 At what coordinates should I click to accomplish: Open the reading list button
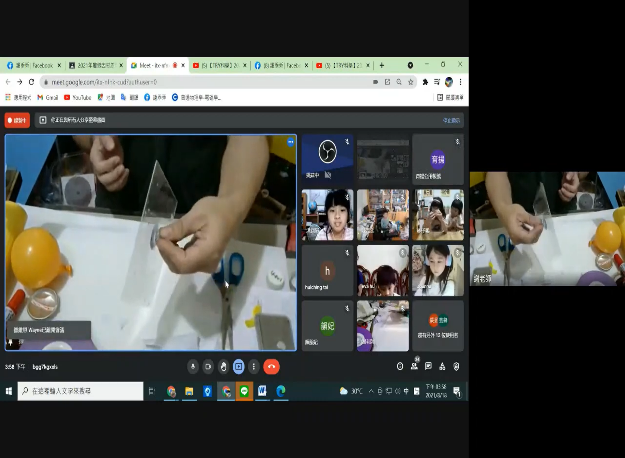click(450, 97)
